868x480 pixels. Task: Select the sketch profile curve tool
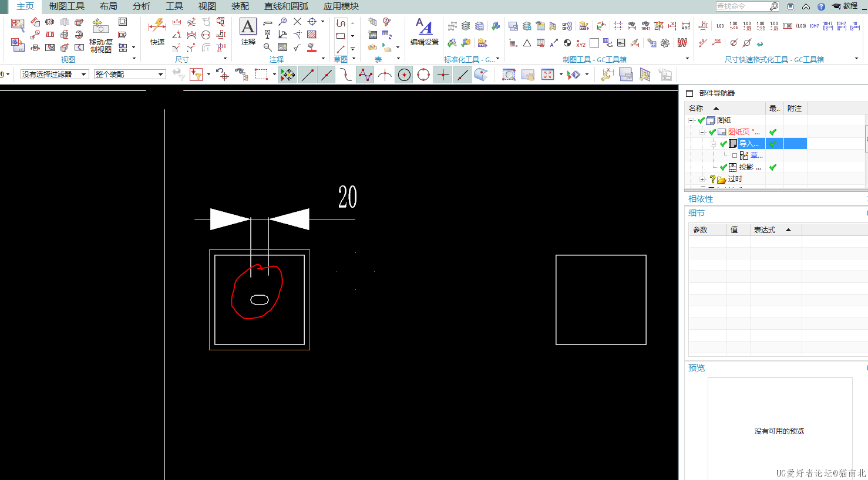[x=341, y=23]
